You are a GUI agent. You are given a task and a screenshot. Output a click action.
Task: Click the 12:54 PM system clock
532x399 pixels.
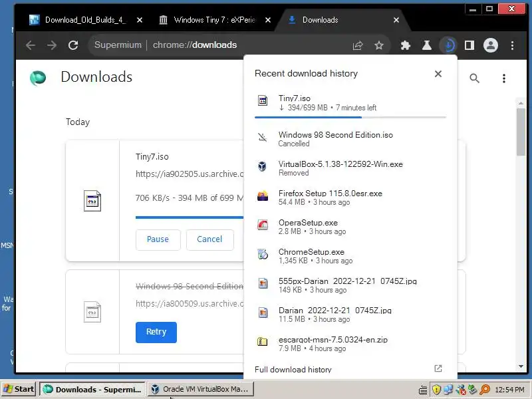[x=509, y=390]
